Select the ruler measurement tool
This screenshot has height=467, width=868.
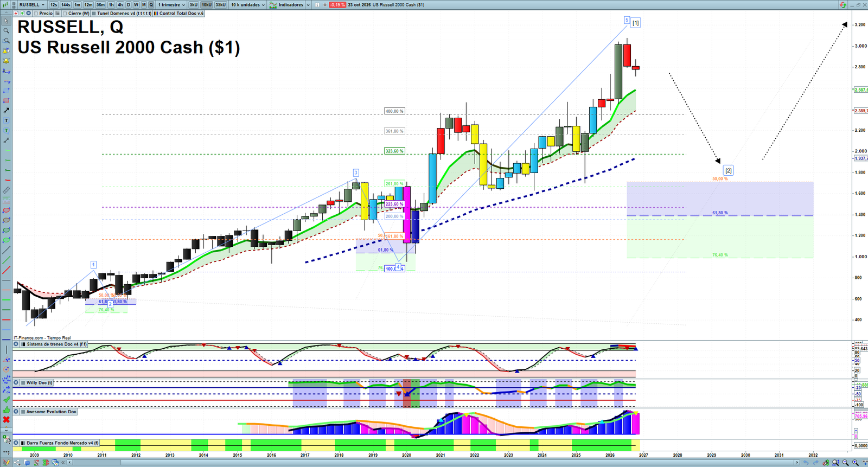(x=6, y=190)
